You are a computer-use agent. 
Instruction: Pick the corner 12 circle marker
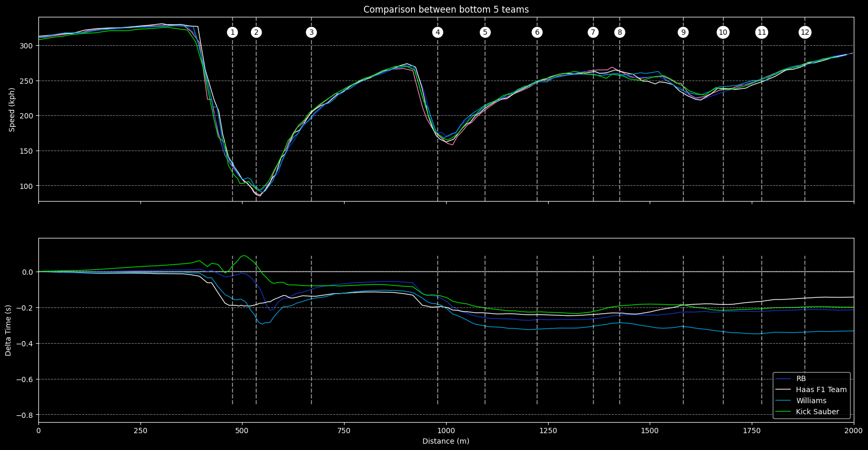805,33
